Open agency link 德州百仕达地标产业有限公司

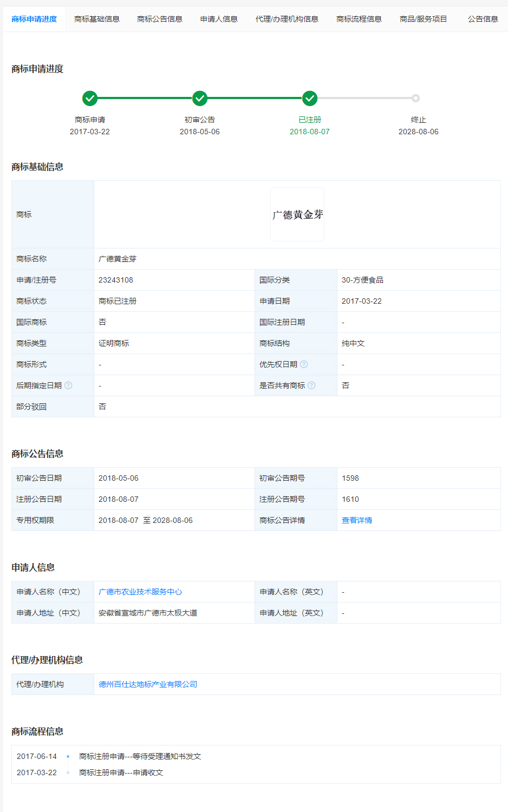[x=148, y=684]
